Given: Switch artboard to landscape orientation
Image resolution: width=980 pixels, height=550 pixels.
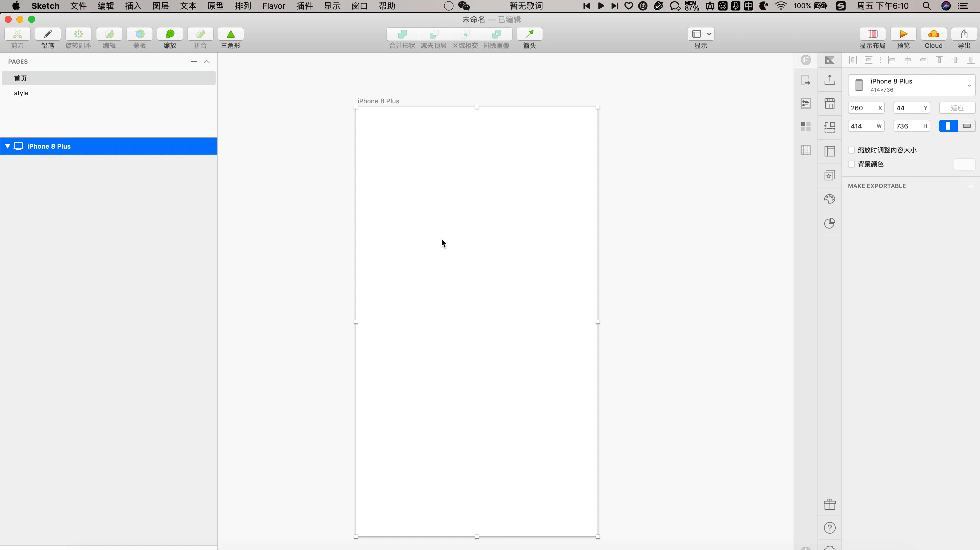Looking at the screenshot, I should (x=967, y=126).
